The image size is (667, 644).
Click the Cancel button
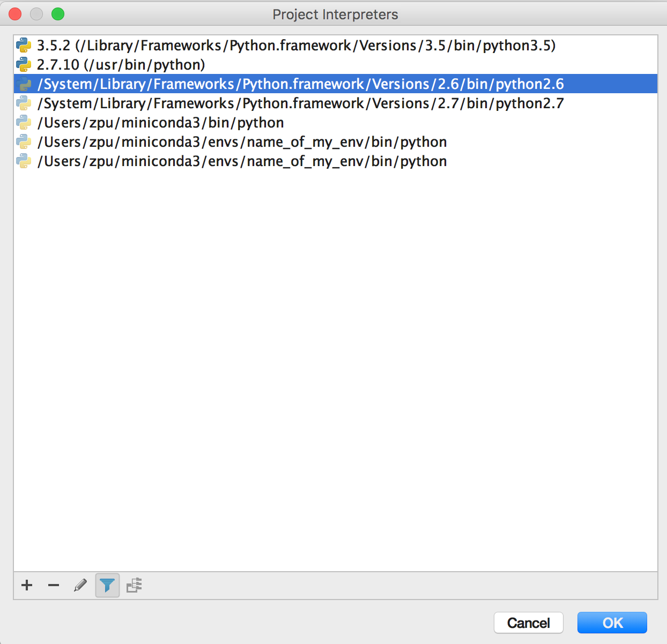[528, 623]
